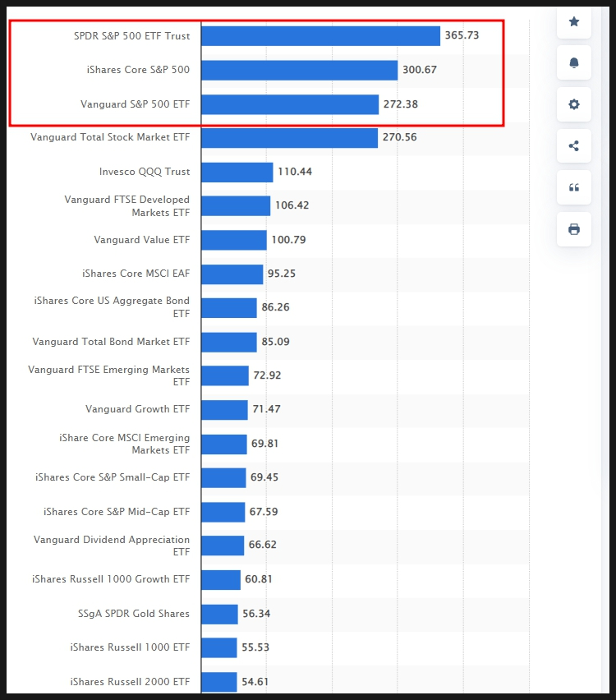Click the value 95.25
Viewport: 616px width, 700px height.
point(282,274)
